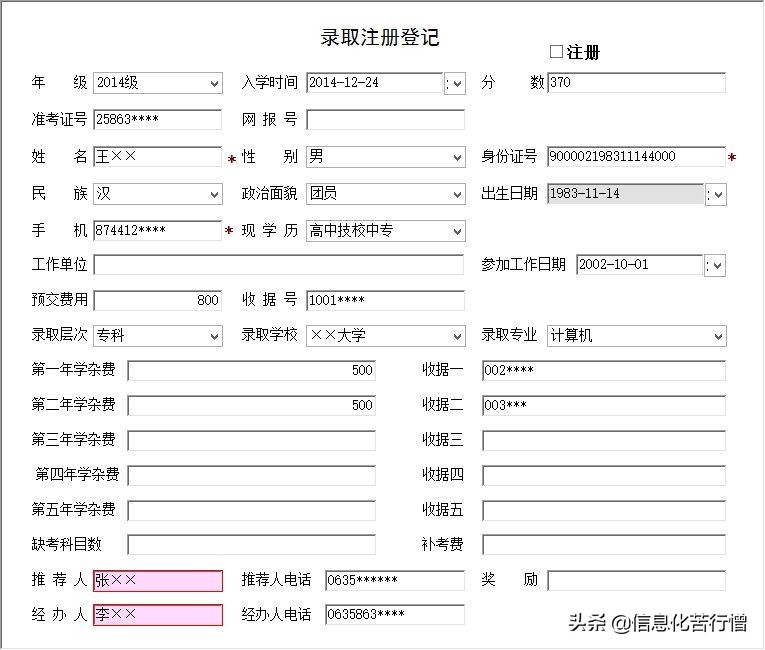Click the 准考证号 input field
The width and height of the screenshot is (765, 650).
(x=157, y=120)
